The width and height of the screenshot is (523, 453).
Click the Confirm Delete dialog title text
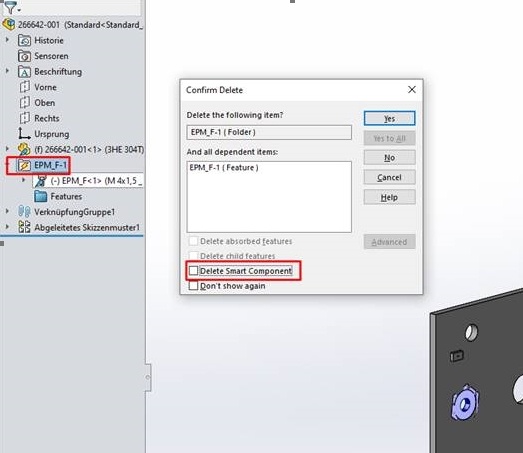tap(214, 90)
